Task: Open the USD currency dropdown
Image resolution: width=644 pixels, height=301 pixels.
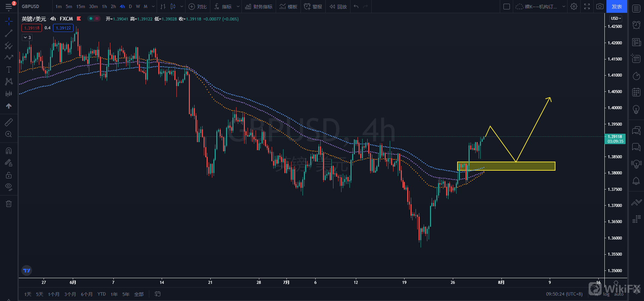Action: pos(616,18)
